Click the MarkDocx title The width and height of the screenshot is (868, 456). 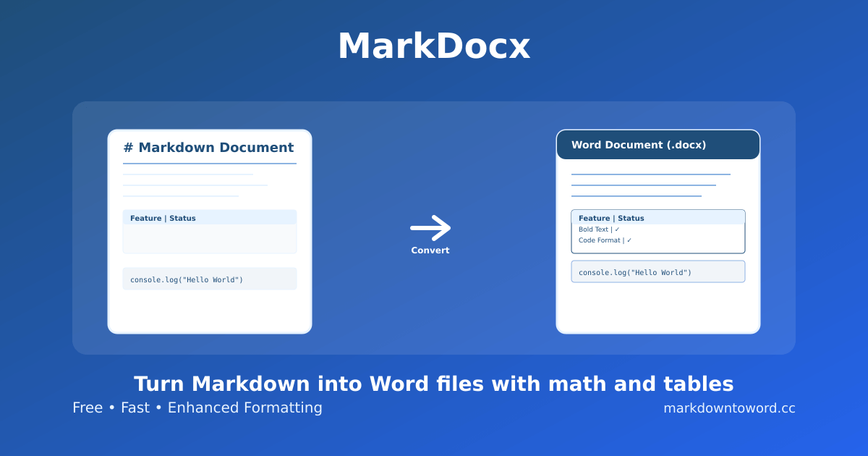coord(434,46)
